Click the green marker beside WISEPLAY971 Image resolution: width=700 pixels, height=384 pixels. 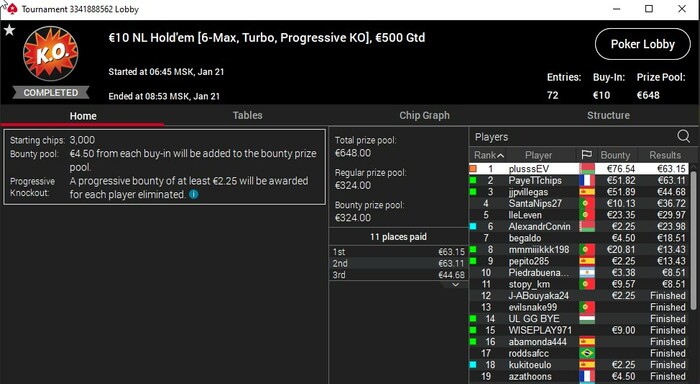473,330
